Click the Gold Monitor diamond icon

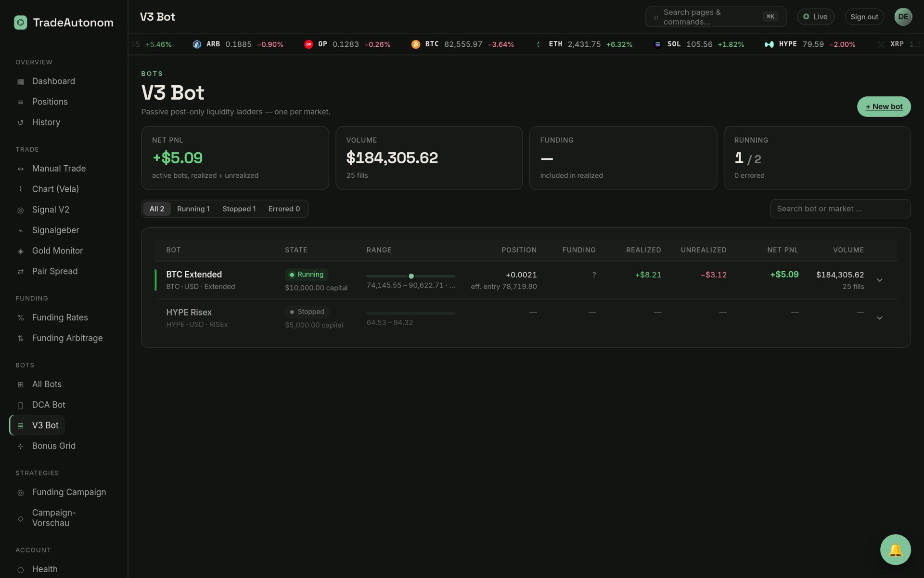tap(20, 251)
